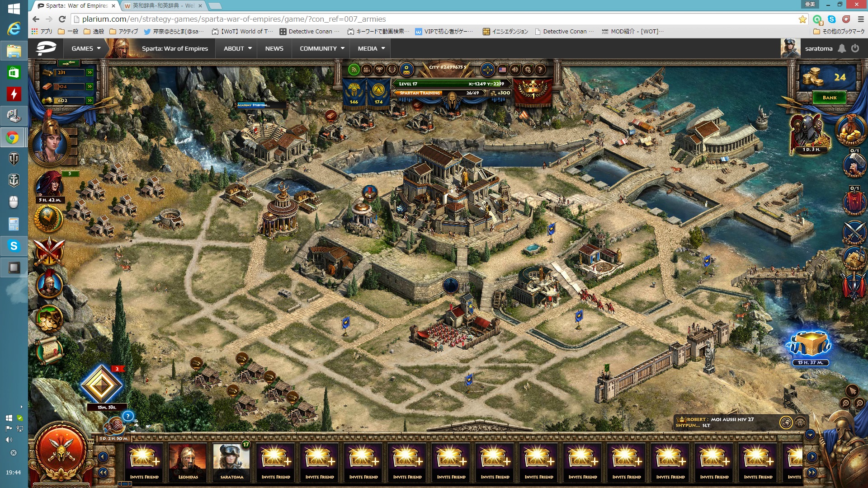Change language via the US flag icon

502,70
